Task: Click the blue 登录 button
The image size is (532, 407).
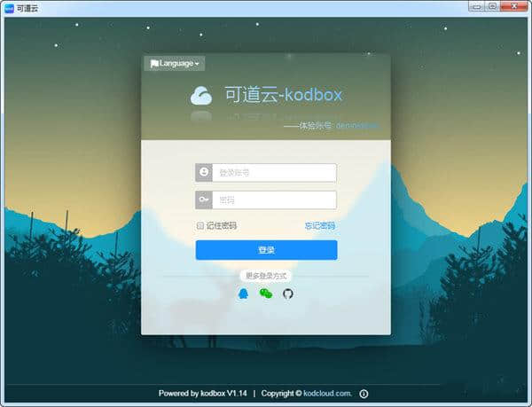Action: [266, 250]
